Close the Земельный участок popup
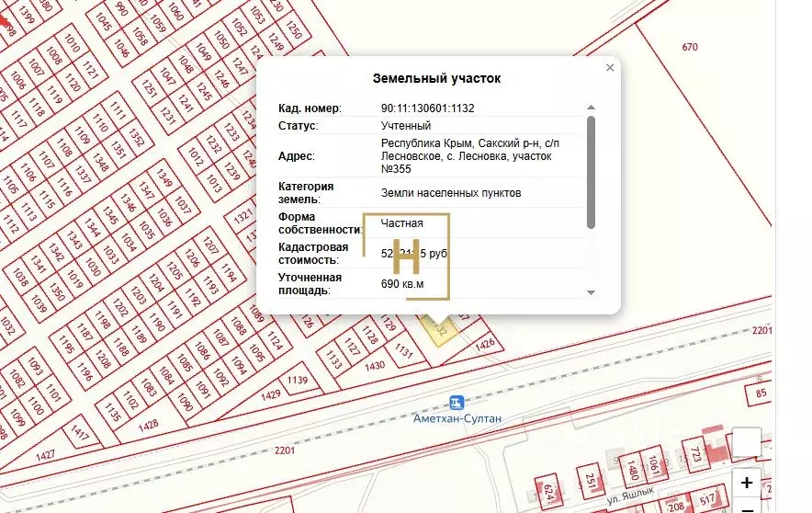 coord(610,67)
